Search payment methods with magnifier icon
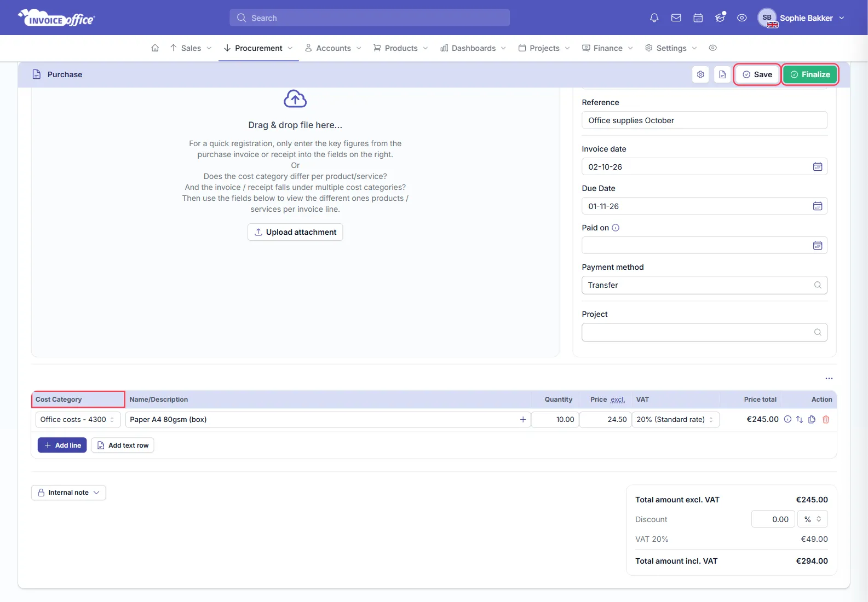Screen dimensions: 868x602 (818, 285)
